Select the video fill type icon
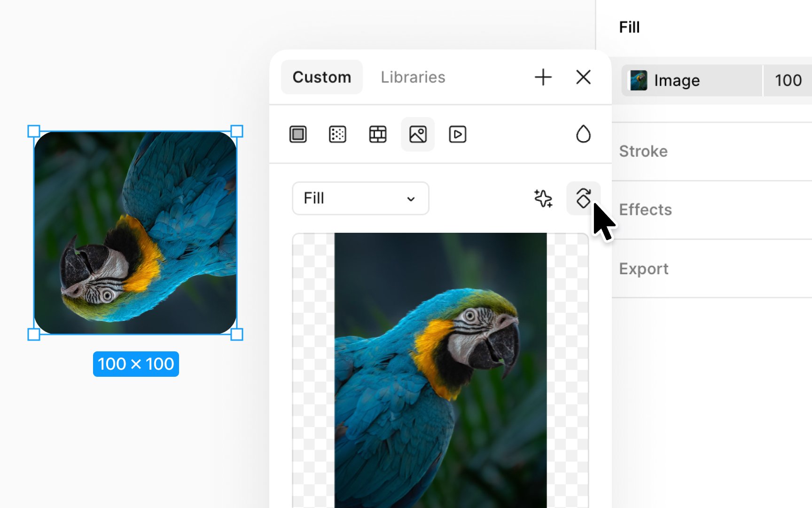The width and height of the screenshot is (812, 508). tap(458, 135)
